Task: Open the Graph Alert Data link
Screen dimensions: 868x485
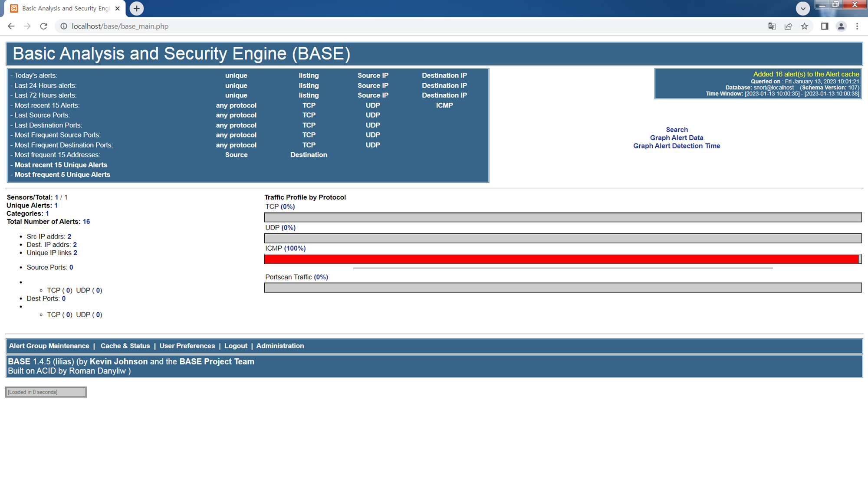Action: click(x=676, y=138)
